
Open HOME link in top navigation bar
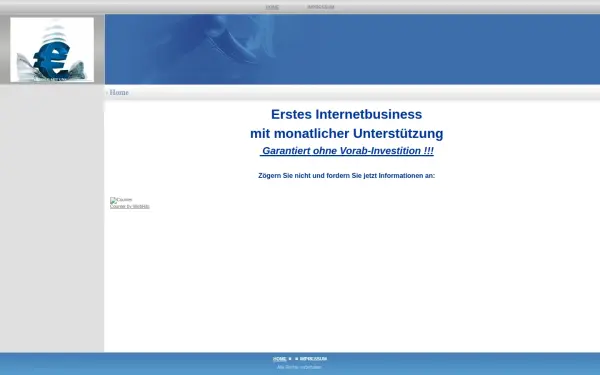272,7
